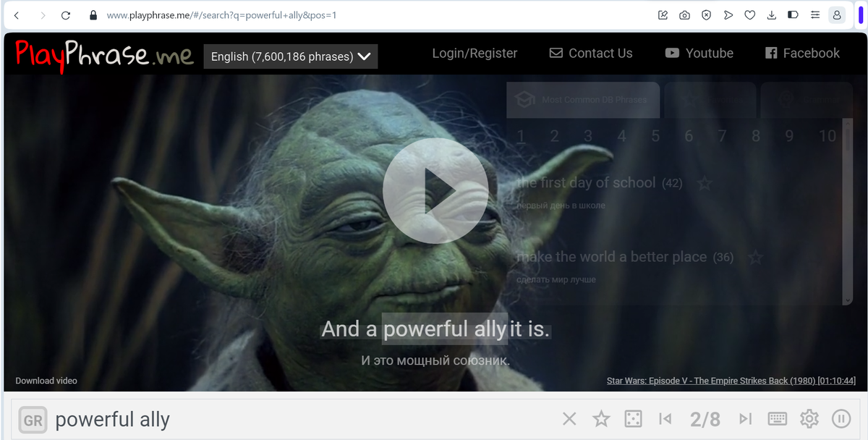This screenshot has width=868, height=440.
Task: Select word-count filter 6
Action: pyautogui.click(x=689, y=136)
